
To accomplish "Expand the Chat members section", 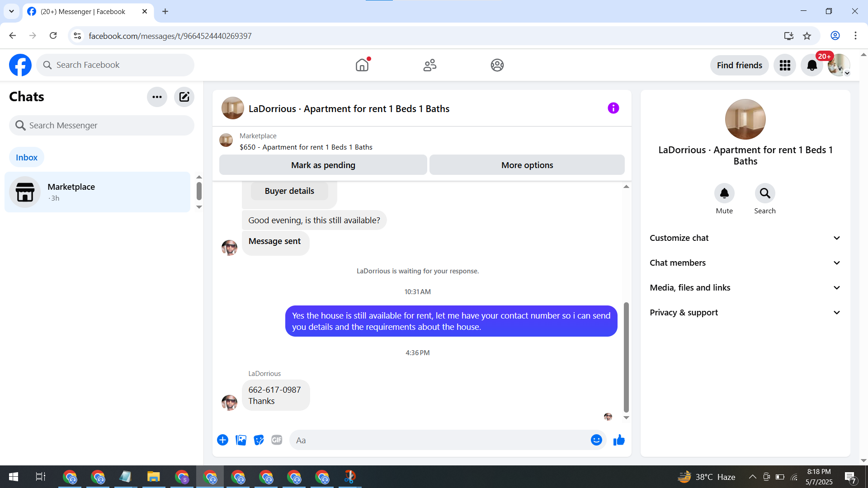I will (x=745, y=263).
